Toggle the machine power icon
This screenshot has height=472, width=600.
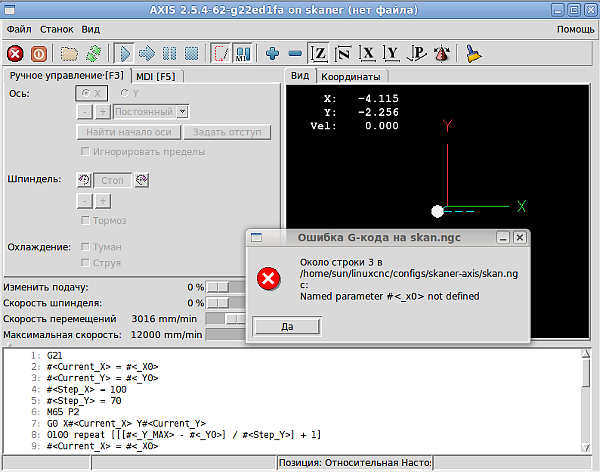click(x=39, y=54)
